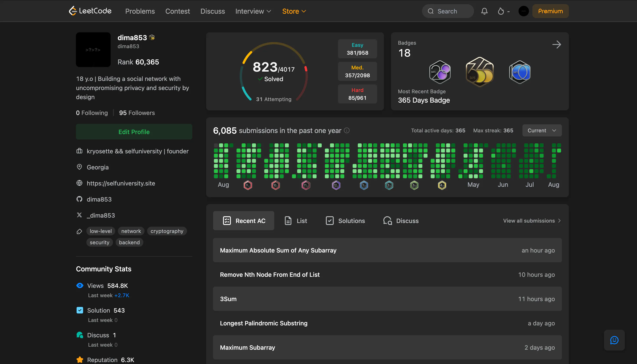This screenshot has height=364, width=637.
Task: View the 0 Following list
Action: [92, 113]
